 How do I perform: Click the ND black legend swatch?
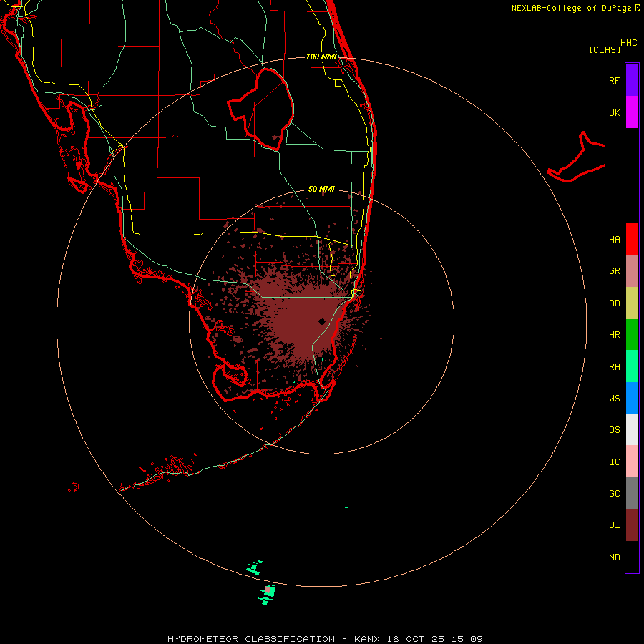pos(632,557)
